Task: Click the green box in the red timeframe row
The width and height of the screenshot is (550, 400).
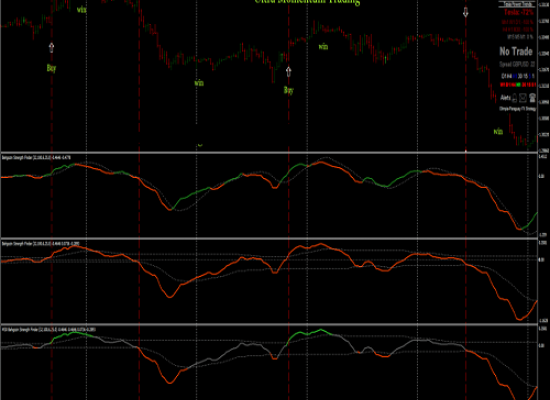Action: point(518,85)
